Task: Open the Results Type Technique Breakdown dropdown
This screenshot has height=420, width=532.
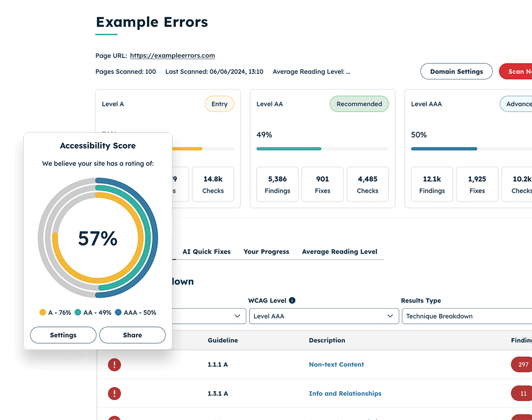Action: pos(467,316)
